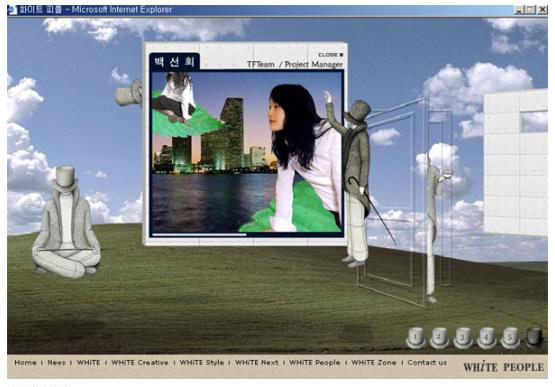Open the News menu item
This screenshot has height=387, width=555.
[56, 363]
